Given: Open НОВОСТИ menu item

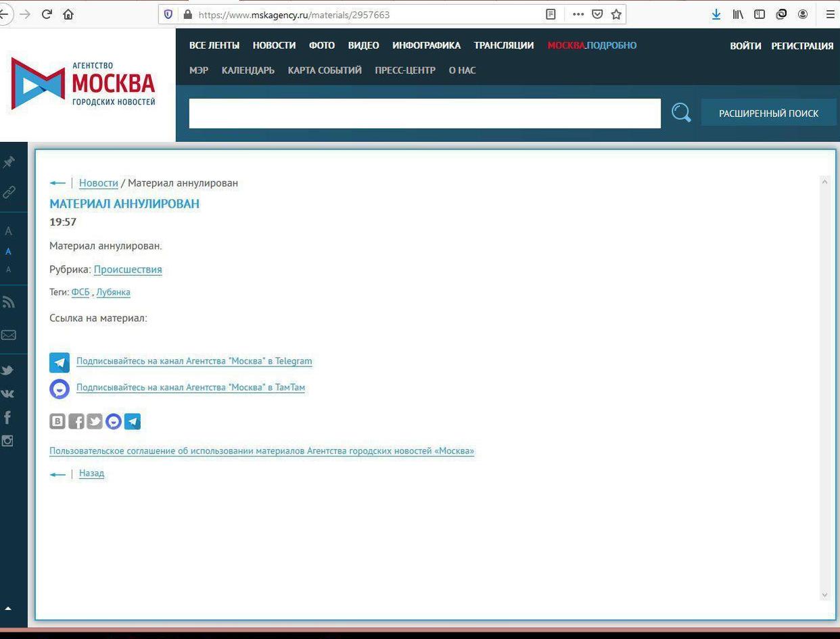Looking at the screenshot, I should tap(274, 45).
